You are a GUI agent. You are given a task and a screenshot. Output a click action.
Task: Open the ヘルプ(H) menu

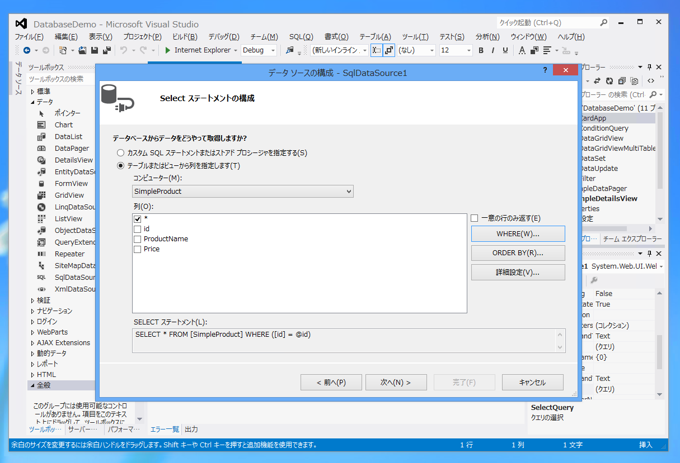[x=571, y=37]
